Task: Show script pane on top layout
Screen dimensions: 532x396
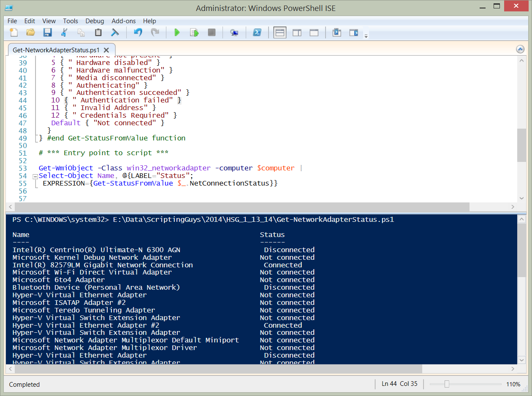Action: coord(280,32)
